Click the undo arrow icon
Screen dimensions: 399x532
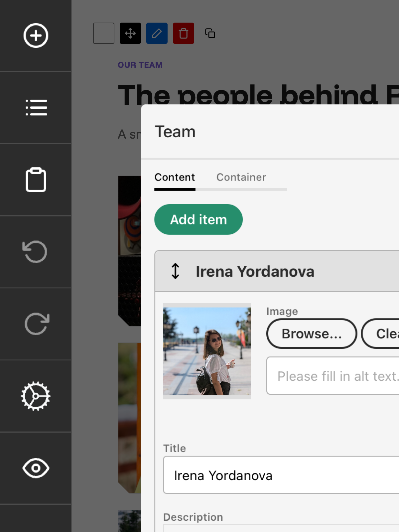[x=35, y=252]
